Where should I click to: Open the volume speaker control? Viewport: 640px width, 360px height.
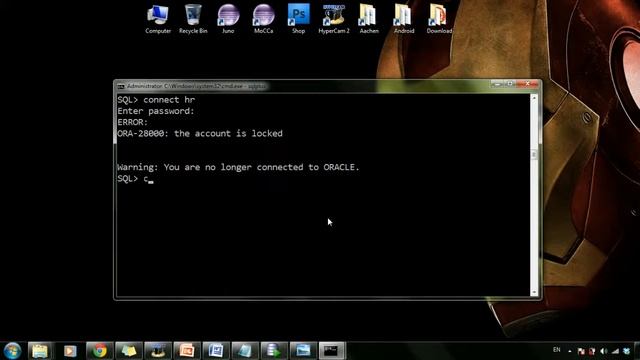point(604,351)
